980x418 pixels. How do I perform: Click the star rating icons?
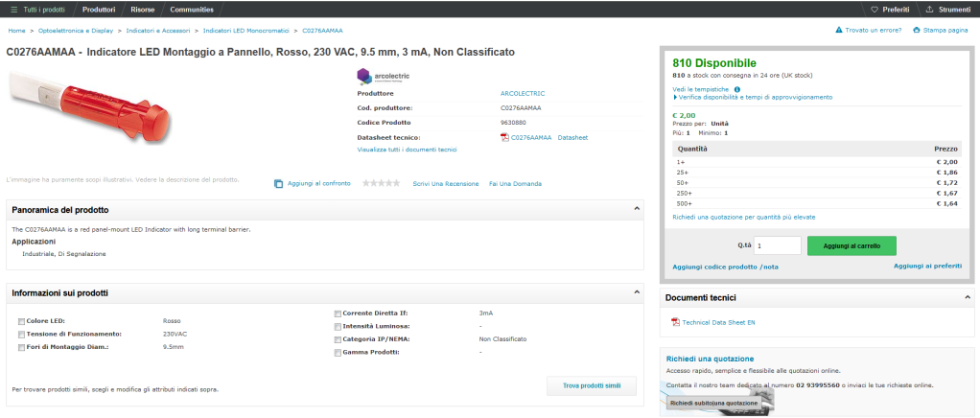pos(381,183)
